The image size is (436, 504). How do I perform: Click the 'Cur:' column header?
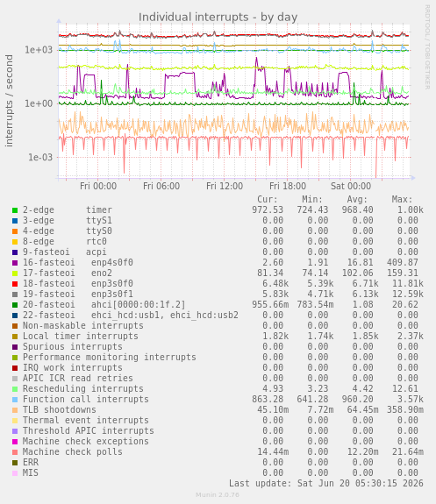point(268,200)
